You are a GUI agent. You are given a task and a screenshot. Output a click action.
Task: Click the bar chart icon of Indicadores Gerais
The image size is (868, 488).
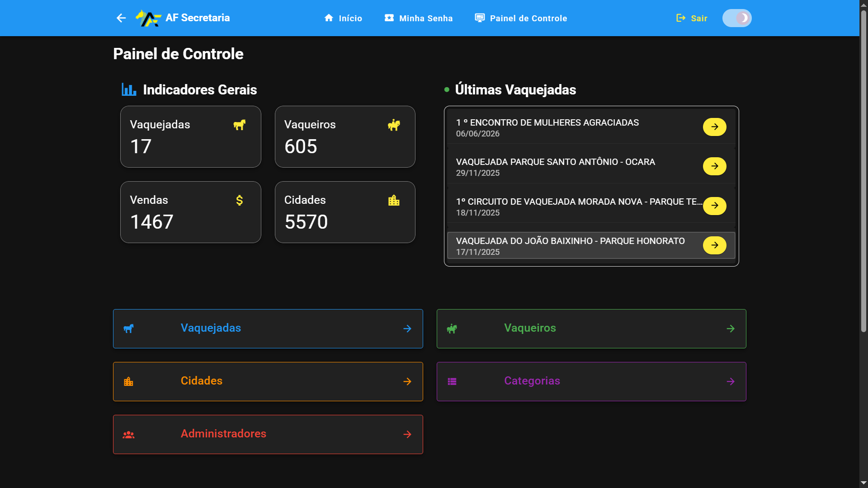point(129,89)
